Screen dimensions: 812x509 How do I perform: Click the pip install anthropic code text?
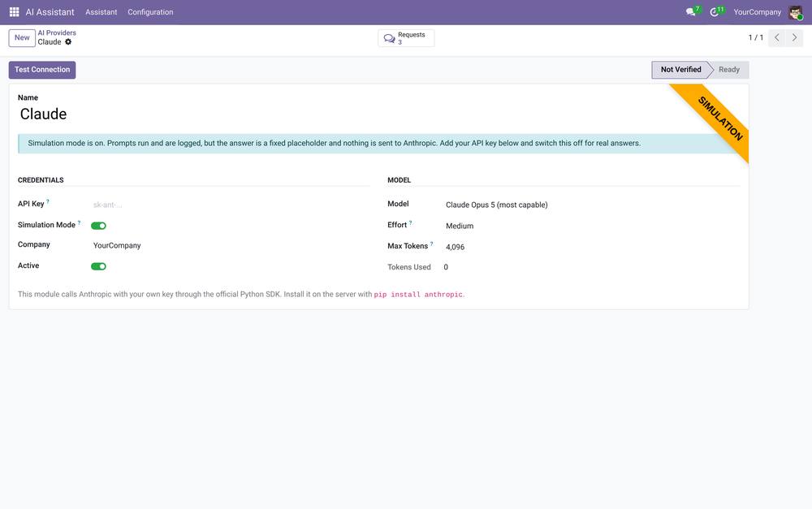pos(418,295)
